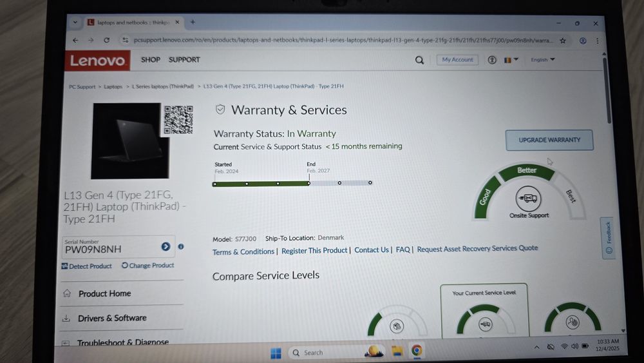Open the Chrome profile icon
Image resolution: width=644 pixels, height=363 pixels.
tap(582, 40)
